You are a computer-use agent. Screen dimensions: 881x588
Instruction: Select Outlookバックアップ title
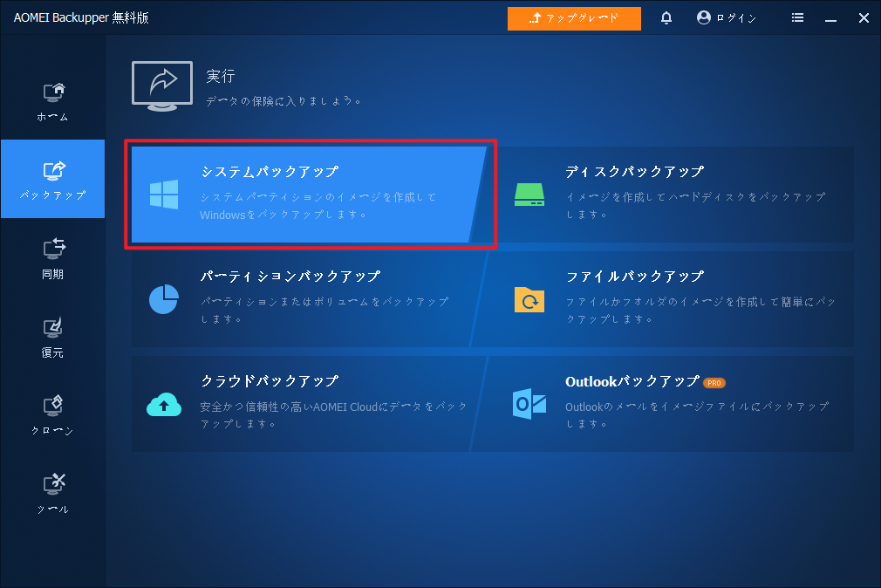[x=632, y=382]
